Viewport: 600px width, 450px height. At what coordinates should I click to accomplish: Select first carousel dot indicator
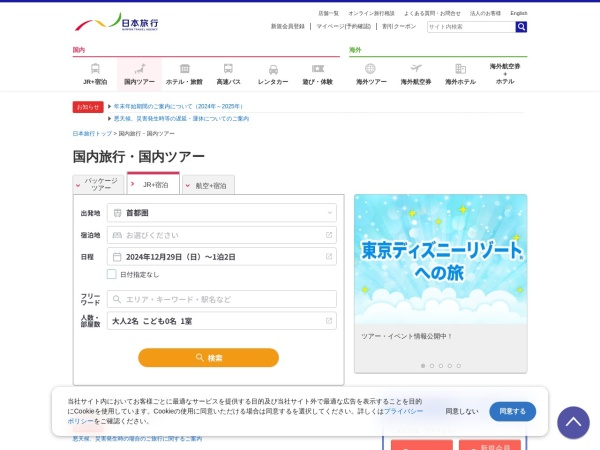coord(423,366)
